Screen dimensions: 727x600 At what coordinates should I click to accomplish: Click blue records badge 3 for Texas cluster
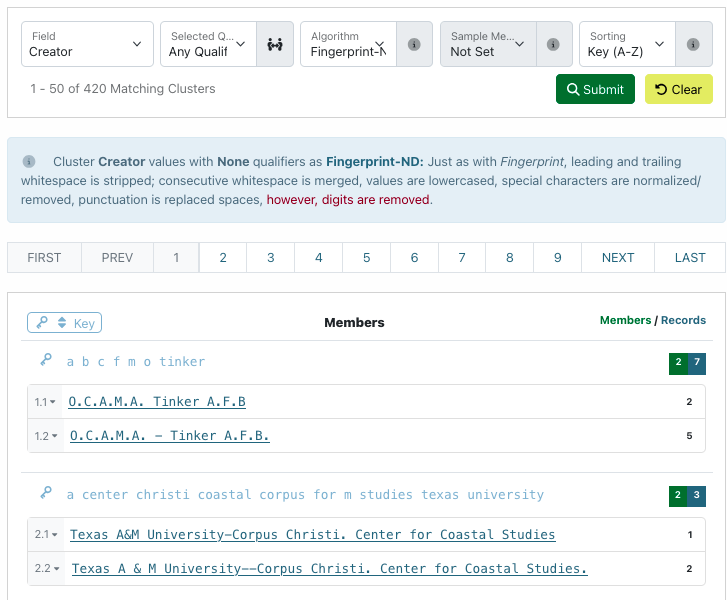coord(697,496)
